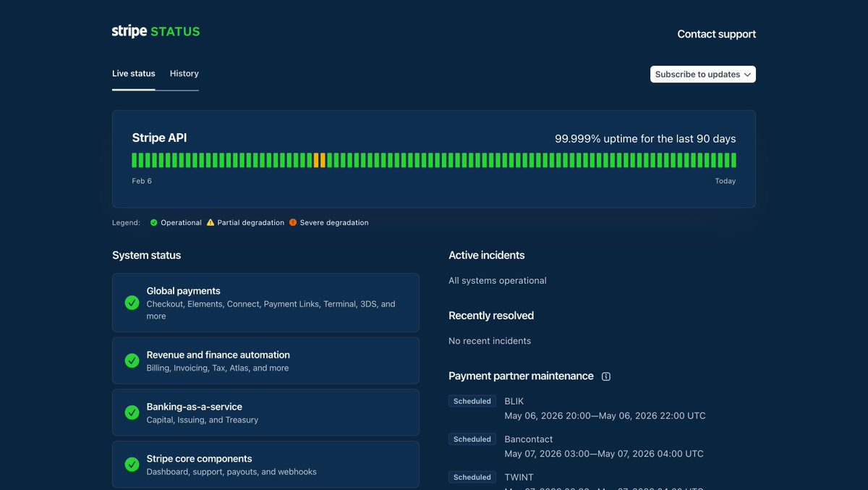The image size is (868, 490).
Task: Click Dashboard, support, payouts, and webhooks text
Action: [231, 472]
